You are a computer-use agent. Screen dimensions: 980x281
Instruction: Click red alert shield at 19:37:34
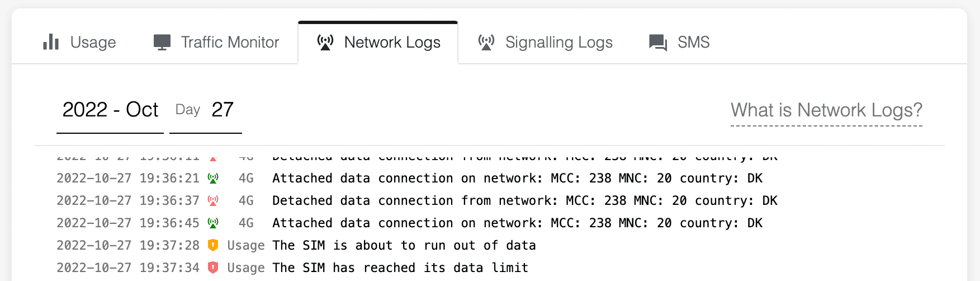213,268
